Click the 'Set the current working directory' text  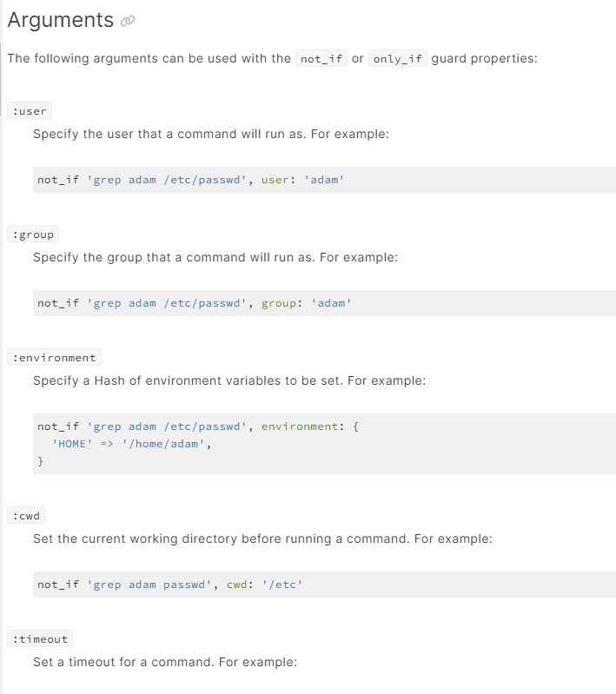tap(262, 539)
